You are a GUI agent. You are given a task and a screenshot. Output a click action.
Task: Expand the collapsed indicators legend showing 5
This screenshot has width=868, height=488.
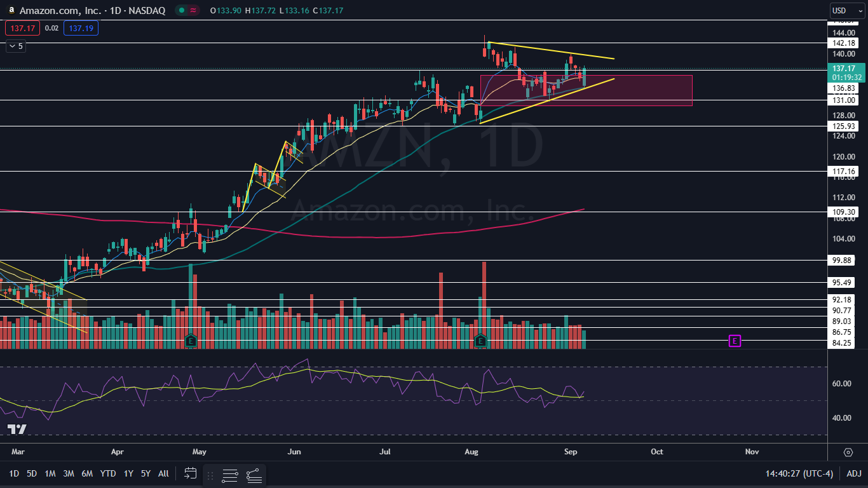pos(15,46)
